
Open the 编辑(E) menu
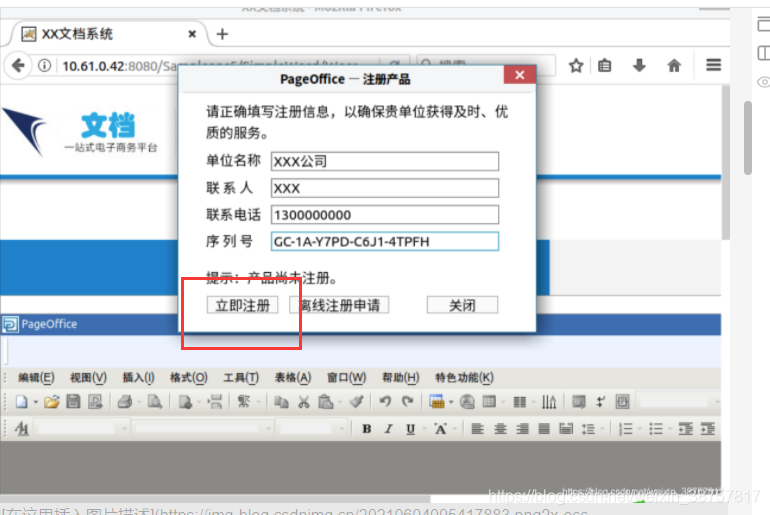[x=36, y=378]
